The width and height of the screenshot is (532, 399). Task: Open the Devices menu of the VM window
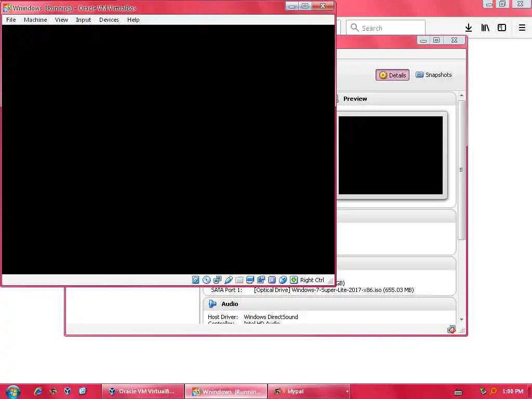109,20
